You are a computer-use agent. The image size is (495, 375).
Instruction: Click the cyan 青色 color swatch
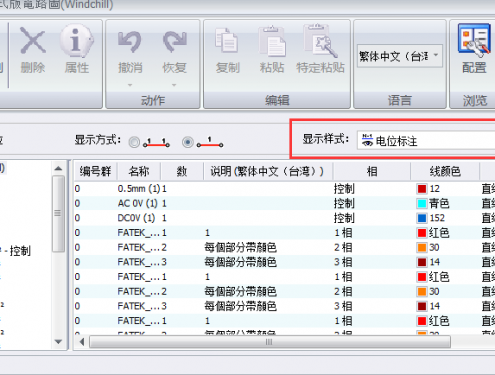422,203
